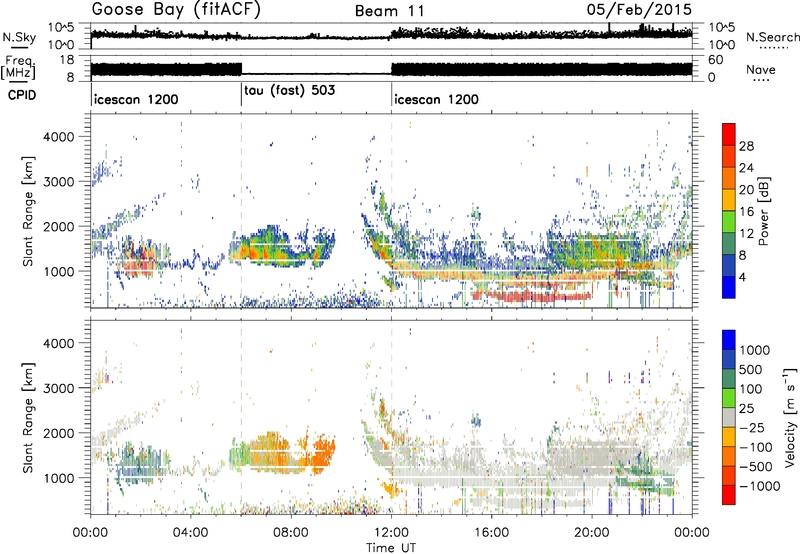The width and height of the screenshot is (800, 554).
Task: Click the red bottom segment of the Velocity colorbar
Action: pos(729,495)
